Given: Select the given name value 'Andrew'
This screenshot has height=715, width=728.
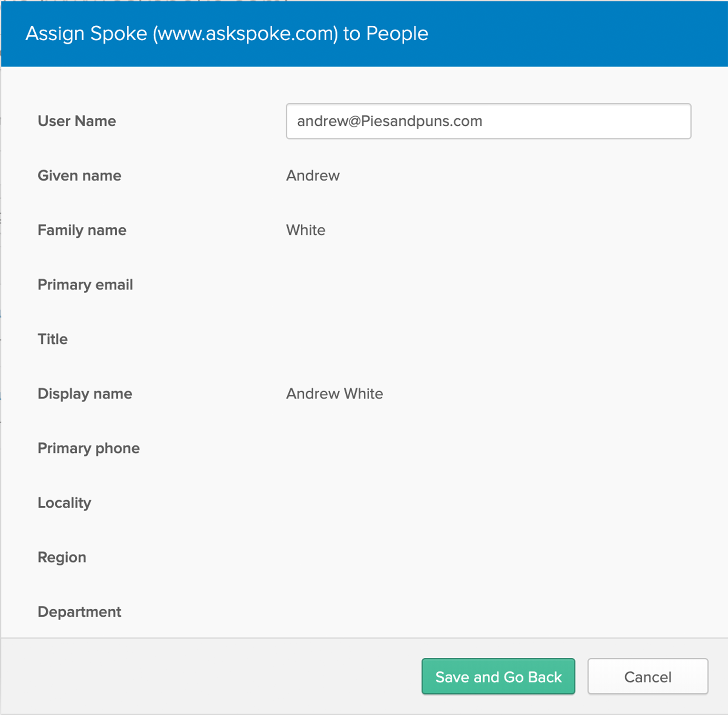Looking at the screenshot, I should [313, 175].
